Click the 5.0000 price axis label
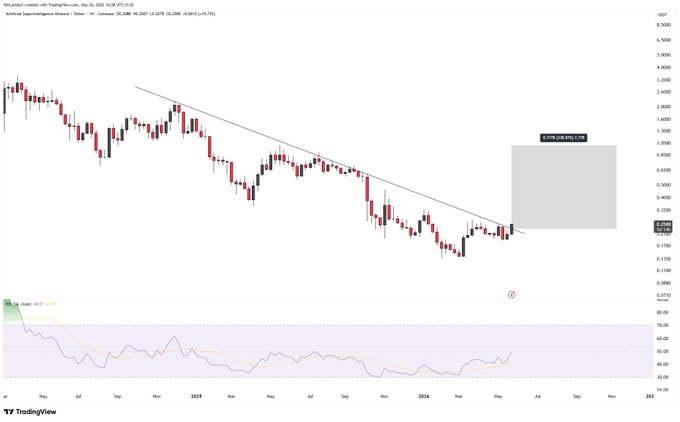This screenshot has height=422, width=680. tap(664, 55)
